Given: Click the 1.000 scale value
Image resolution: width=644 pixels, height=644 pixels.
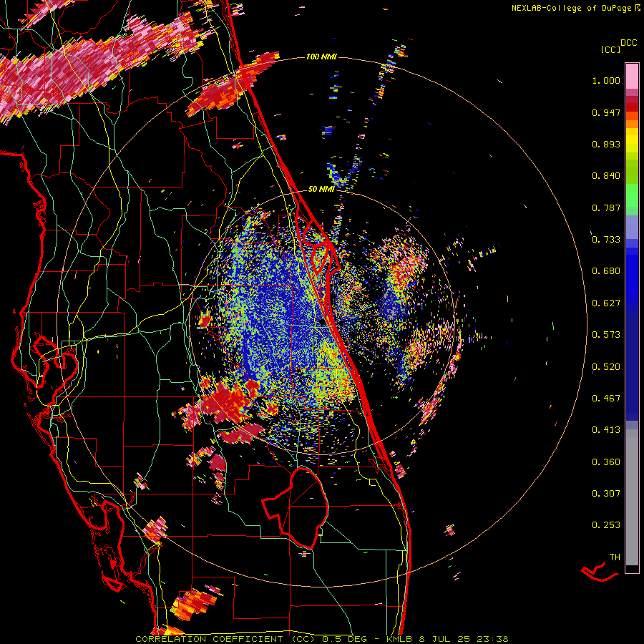Looking at the screenshot, I should pos(606,80).
